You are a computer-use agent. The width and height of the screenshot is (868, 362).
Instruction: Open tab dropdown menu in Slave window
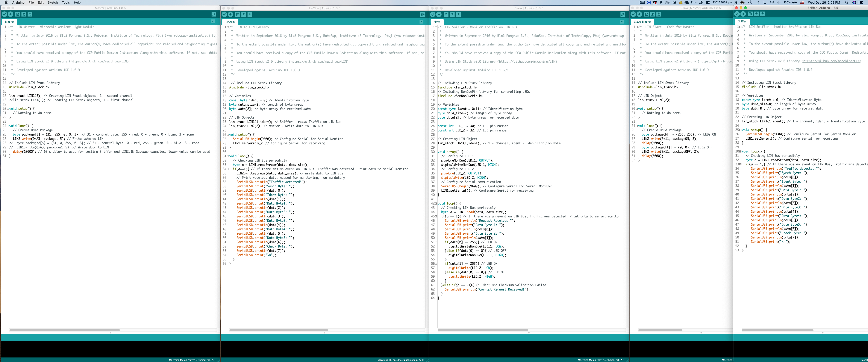621,21
